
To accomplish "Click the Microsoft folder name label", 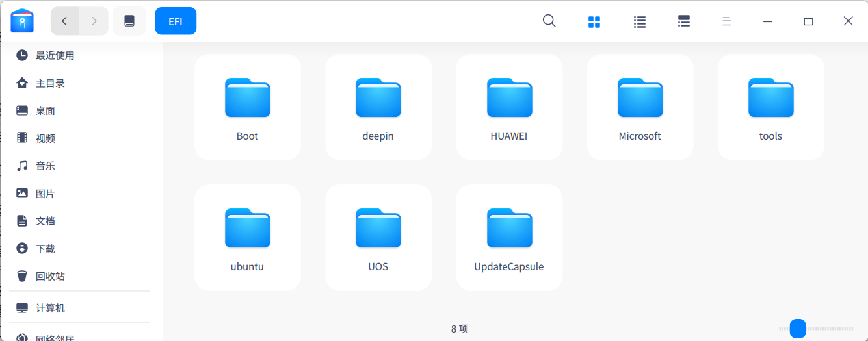I will pyautogui.click(x=640, y=136).
